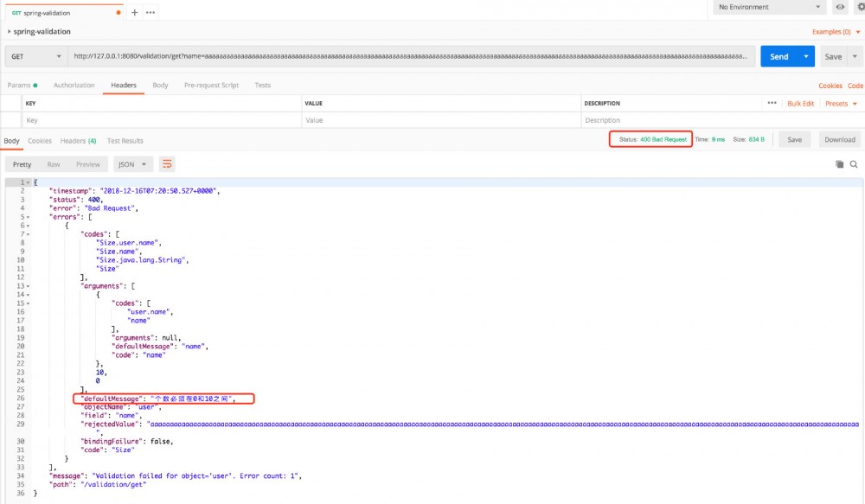Screen dimensions: 865x504
Task: Collapse codes array at line 7
Action: [x=29, y=234]
